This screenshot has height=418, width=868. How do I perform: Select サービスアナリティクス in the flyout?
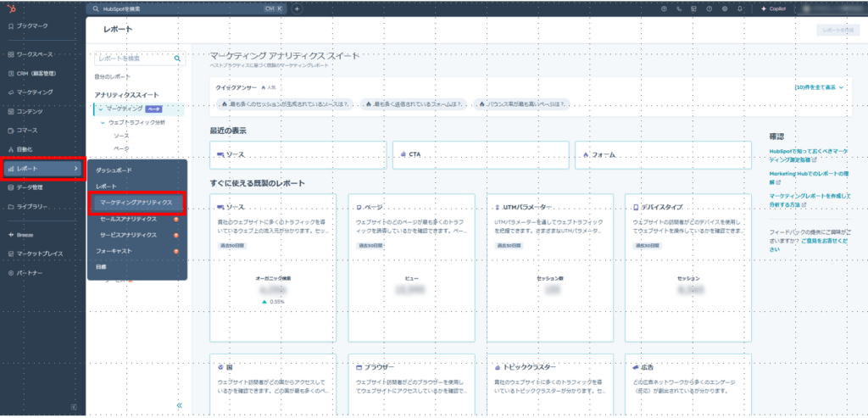coord(129,236)
